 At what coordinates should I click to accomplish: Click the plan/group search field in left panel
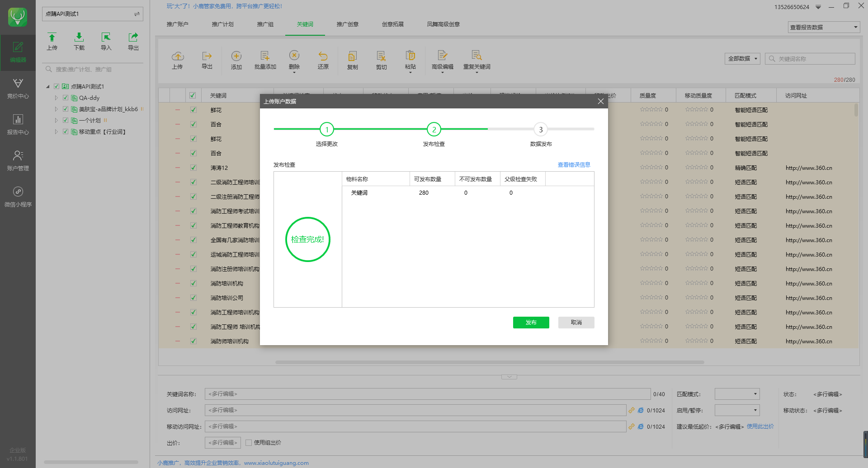pyautogui.click(x=94, y=70)
